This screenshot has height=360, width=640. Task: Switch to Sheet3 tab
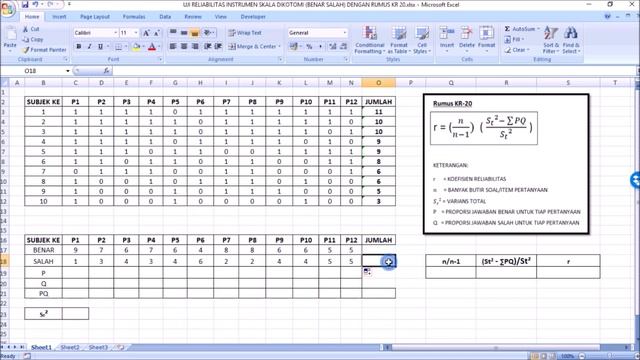click(98, 347)
